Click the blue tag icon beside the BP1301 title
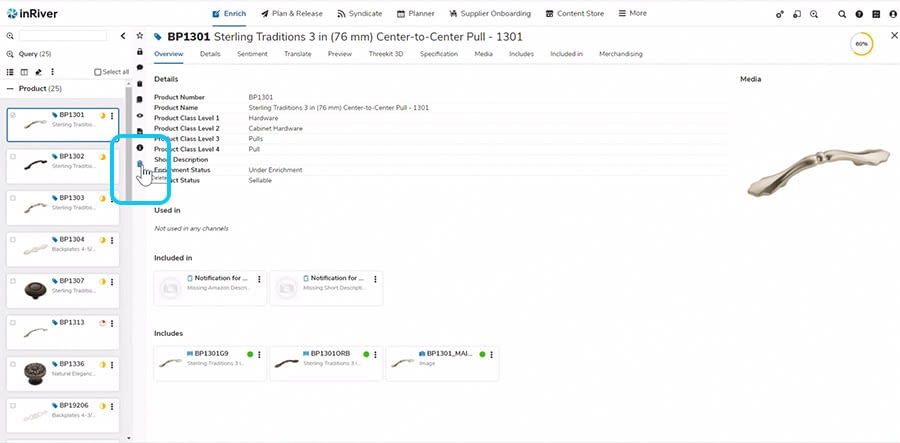 [158, 37]
